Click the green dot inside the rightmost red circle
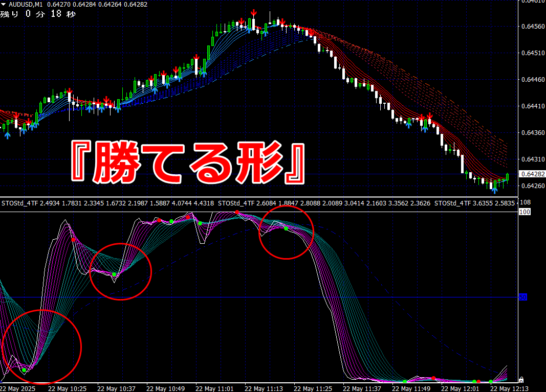546x392 pixels. (286, 228)
